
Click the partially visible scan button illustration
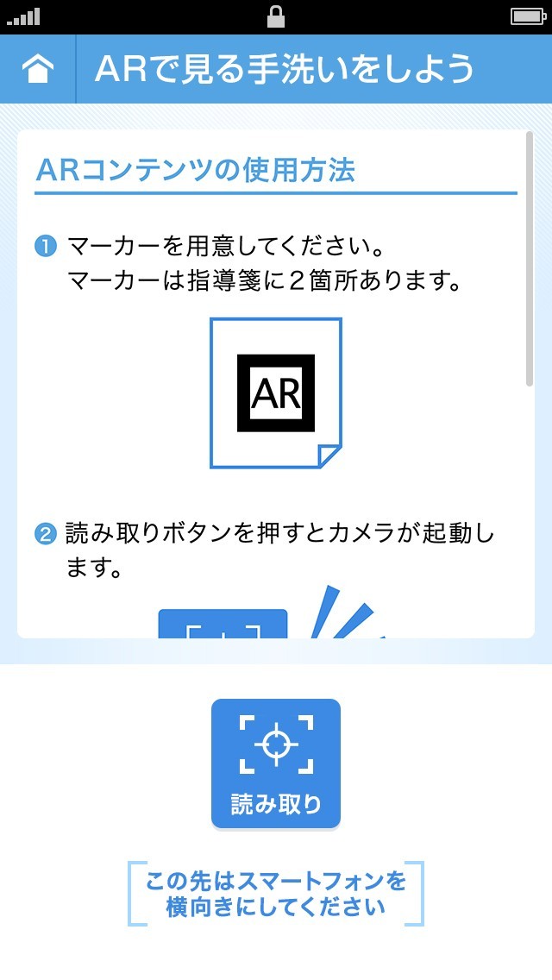tap(223, 623)
